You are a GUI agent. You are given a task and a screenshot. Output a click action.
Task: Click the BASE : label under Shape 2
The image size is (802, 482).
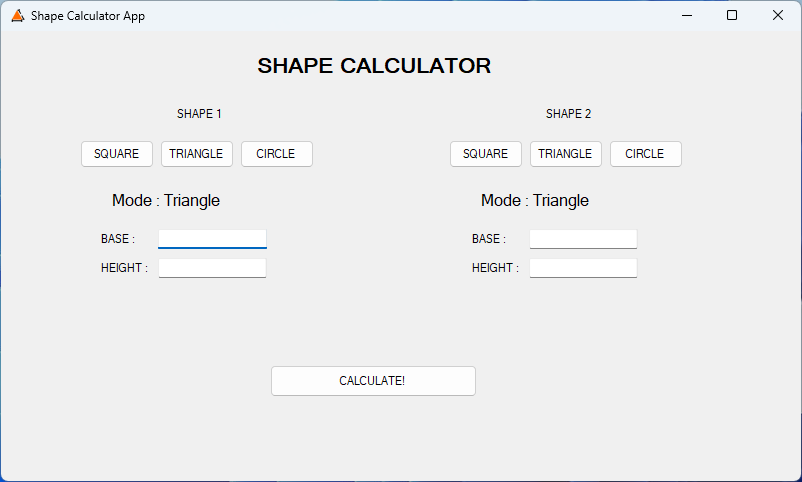[488, 239]
